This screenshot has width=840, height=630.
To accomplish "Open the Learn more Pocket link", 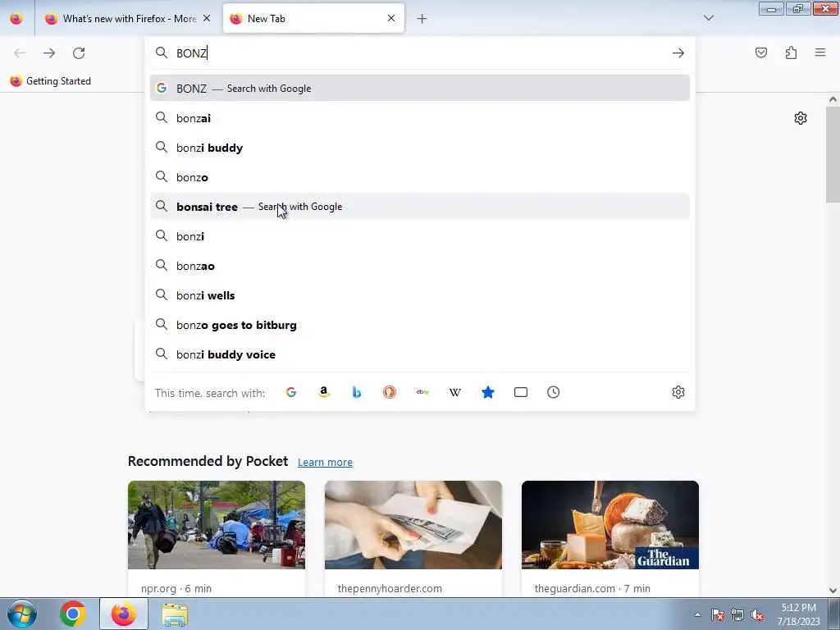I will (325, 462).
